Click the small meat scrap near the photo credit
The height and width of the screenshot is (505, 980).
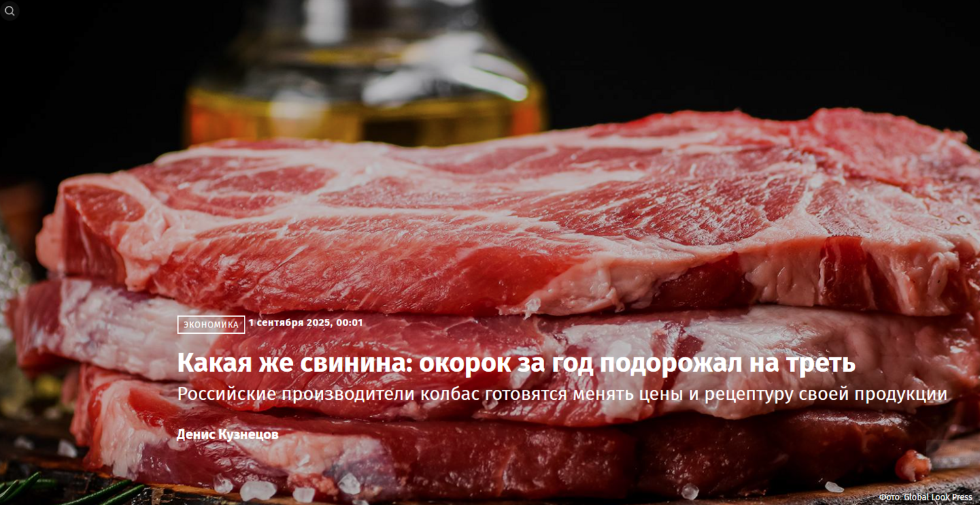[913, 466]
